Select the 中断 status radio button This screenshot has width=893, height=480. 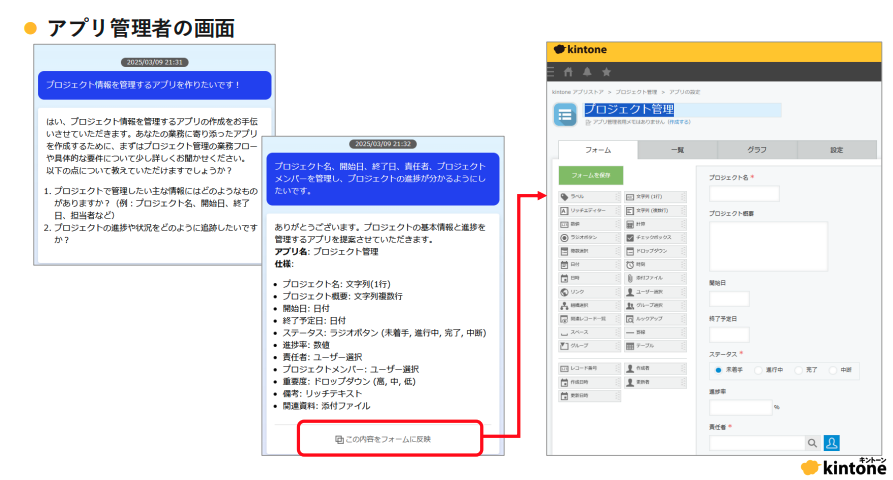pos(833,370)
